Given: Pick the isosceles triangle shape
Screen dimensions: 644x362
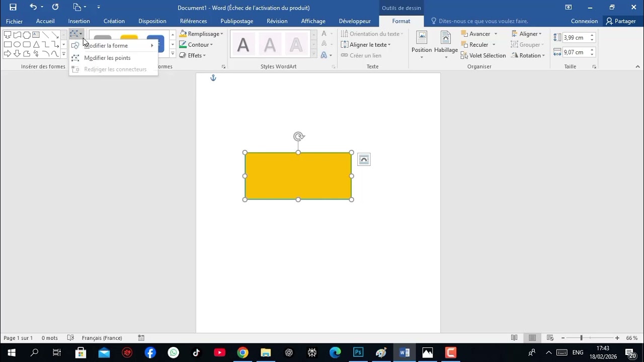Looking at the screenshot, I should [36, 44].
